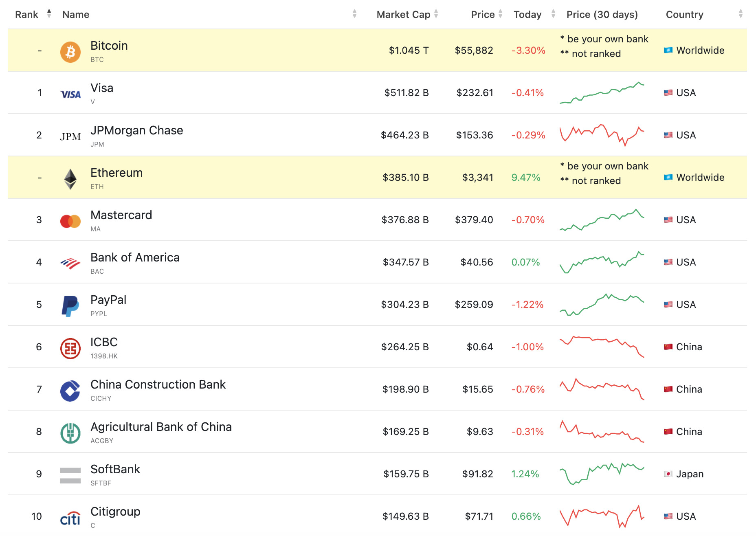Click JPMorgan Chase's 30-day price chart
This screenshot has width=756, height=536.
pyautogui.click(x=602, y=135)
